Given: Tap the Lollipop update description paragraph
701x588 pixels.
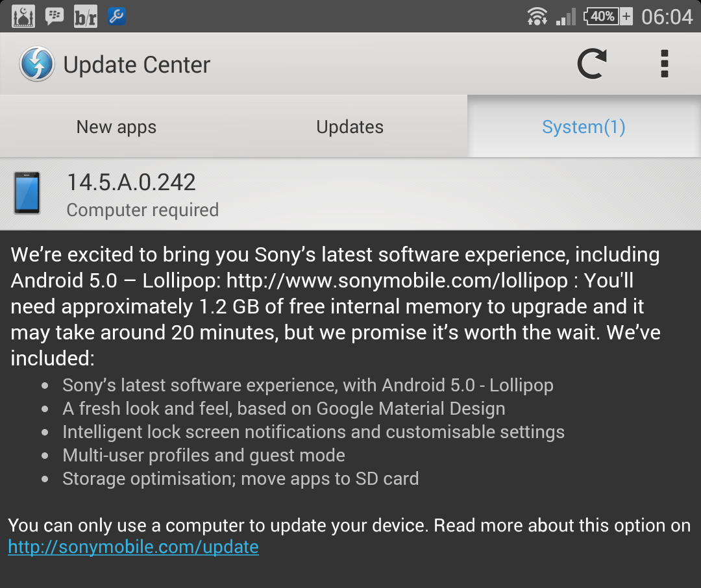Looking at the screenshot, I should point(336,306).
